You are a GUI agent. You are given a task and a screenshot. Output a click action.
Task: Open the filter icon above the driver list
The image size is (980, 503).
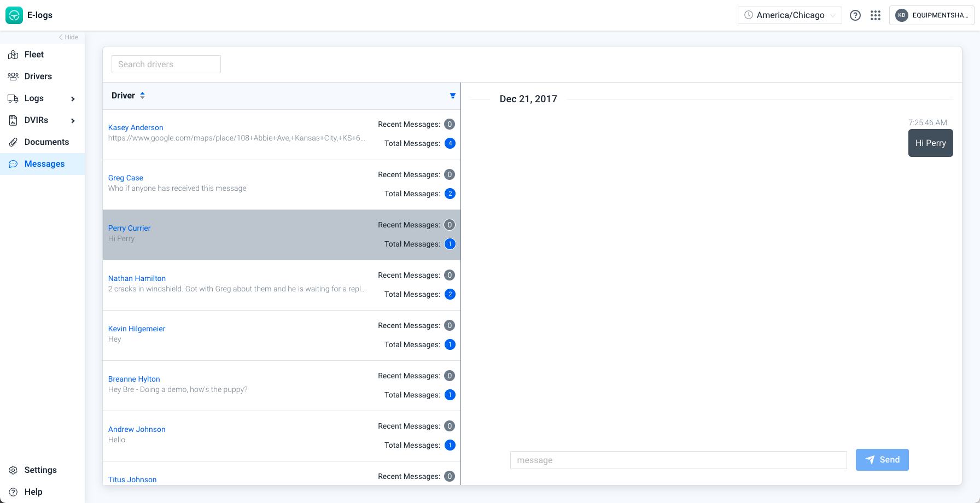point(452,95)
